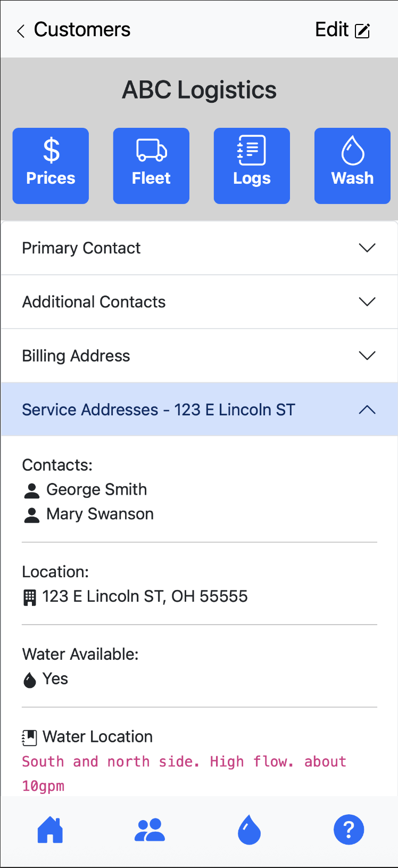This screenshot has height=868, width=398.
Task: Select contact Mary Swanson
Action: point(100,514)
